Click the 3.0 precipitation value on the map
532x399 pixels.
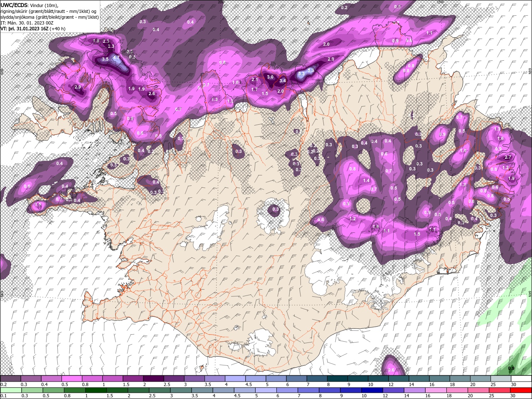coord(270,77)
